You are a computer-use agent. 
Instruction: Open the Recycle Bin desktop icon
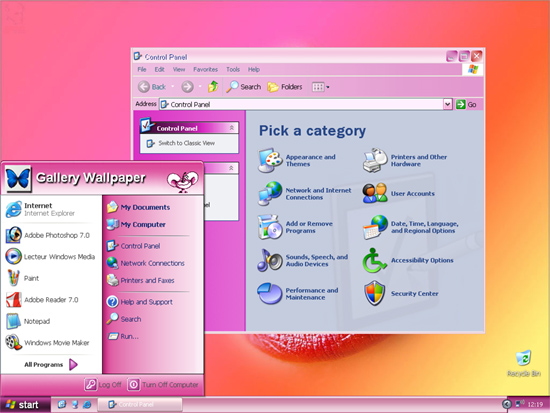point(524,363)
